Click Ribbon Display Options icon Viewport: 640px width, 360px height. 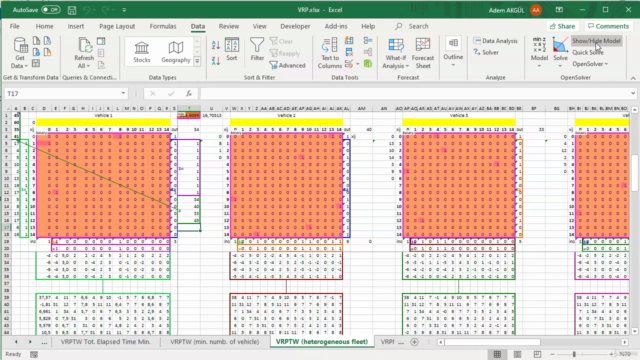[x=559, y=10]
